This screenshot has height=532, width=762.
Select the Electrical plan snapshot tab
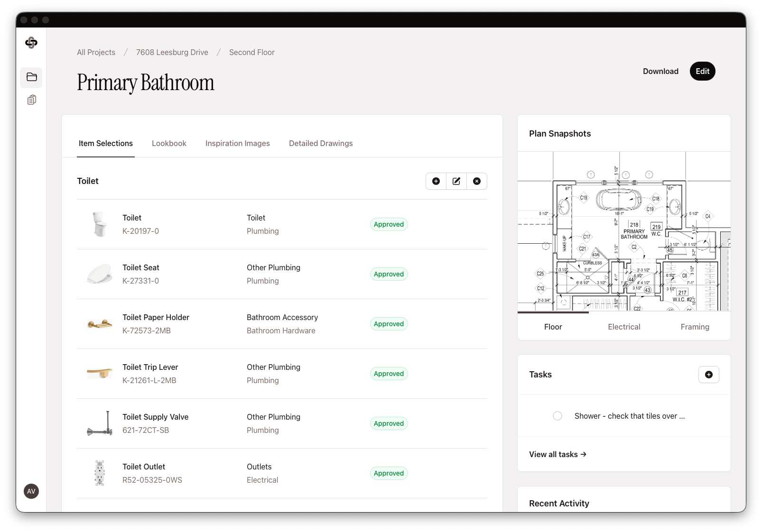pos(624,327)
